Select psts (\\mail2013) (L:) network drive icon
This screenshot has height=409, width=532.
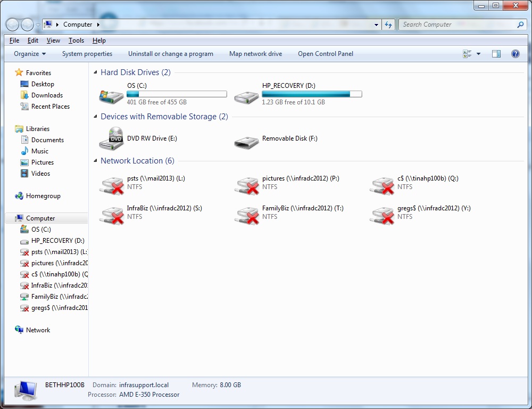111,186
